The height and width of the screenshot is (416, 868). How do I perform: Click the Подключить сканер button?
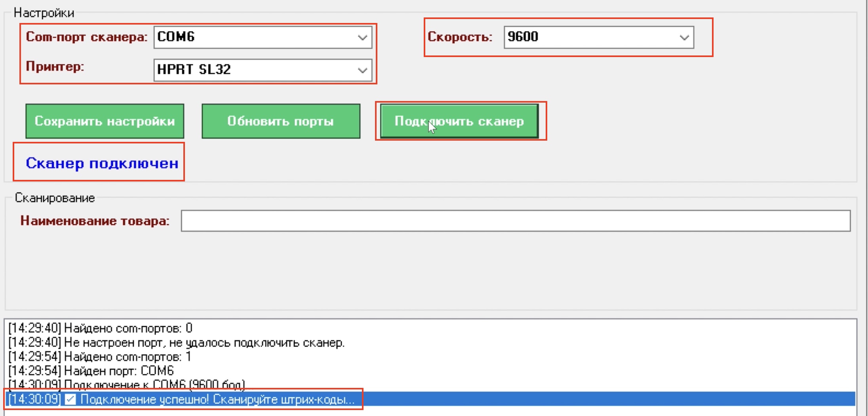tap(459, 121)
